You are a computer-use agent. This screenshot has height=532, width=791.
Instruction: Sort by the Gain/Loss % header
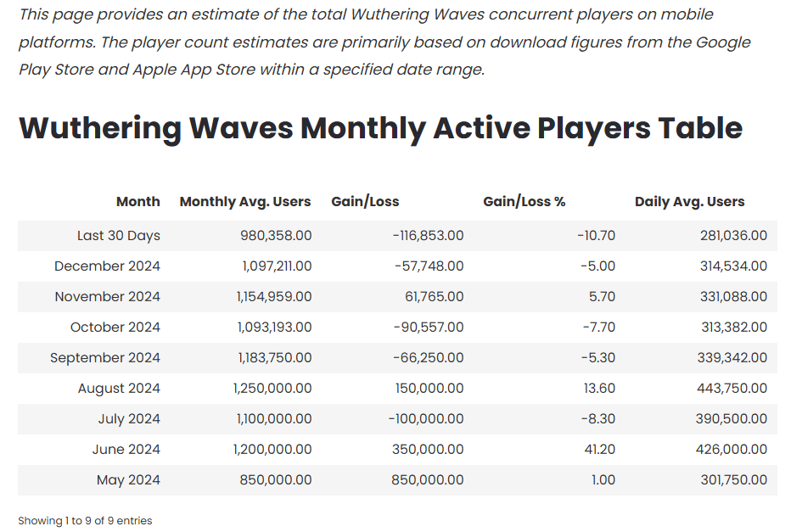pos(524,202)
